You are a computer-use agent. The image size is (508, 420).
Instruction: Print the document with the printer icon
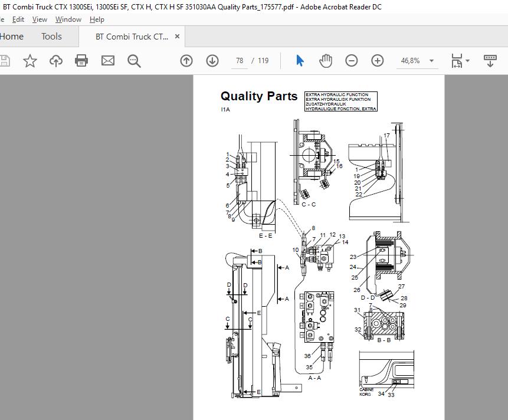[x=81, y=61]
